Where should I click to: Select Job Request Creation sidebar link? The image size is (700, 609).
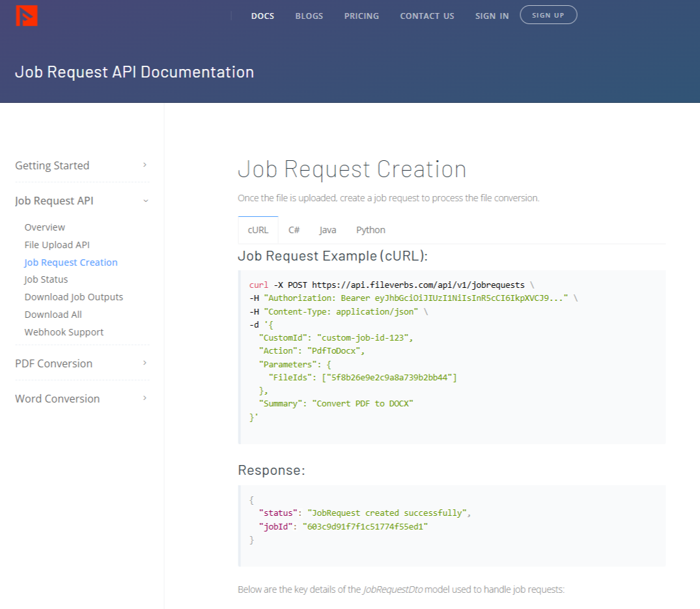71,262
